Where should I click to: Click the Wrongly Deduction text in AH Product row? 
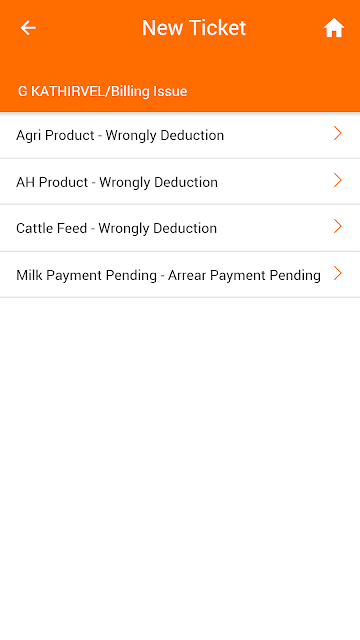click(x=158, y=182)
